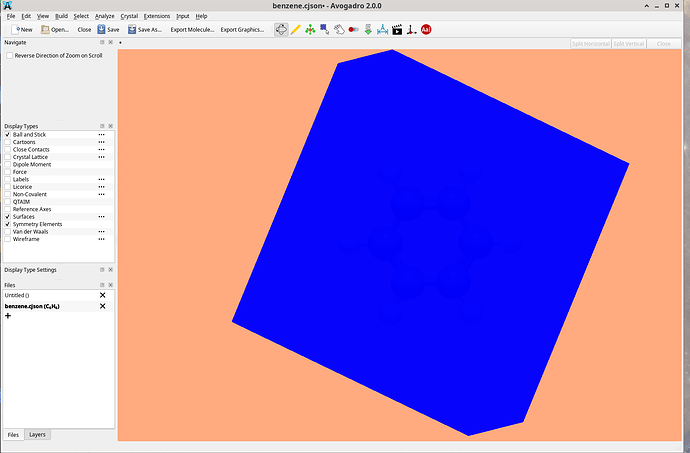690x453 pixels.
Task: Click the Save As toolbar button
Action: [x=145, y=30]
